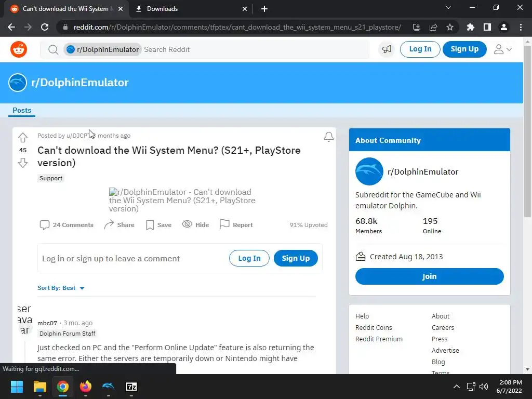Click the header Sign Up button

(464, 49)
